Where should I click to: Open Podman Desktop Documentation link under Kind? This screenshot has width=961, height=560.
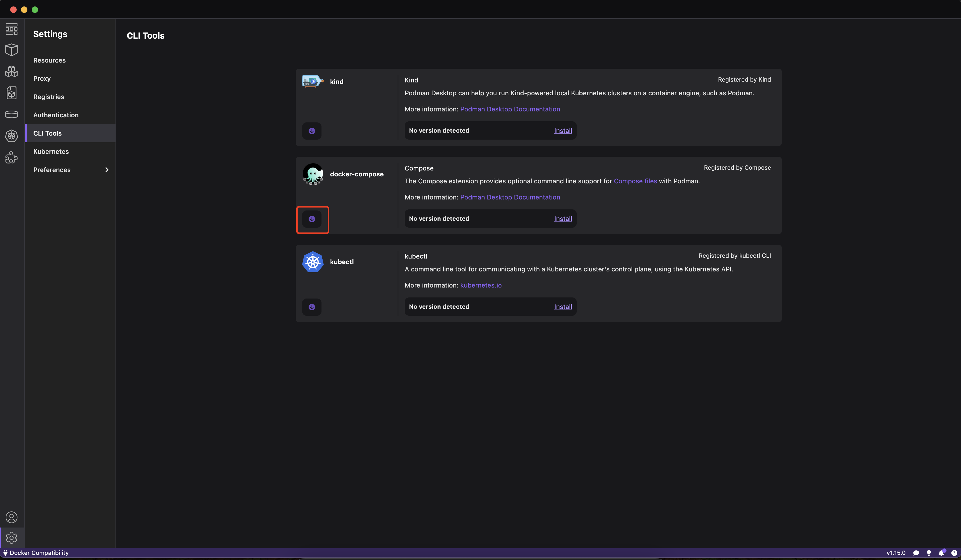(510, 109)
